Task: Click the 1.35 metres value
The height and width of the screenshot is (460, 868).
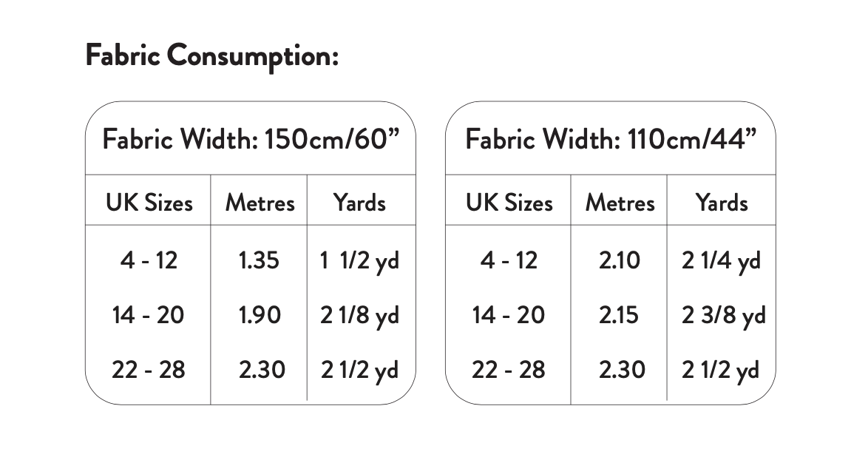Action: (260, 260)
